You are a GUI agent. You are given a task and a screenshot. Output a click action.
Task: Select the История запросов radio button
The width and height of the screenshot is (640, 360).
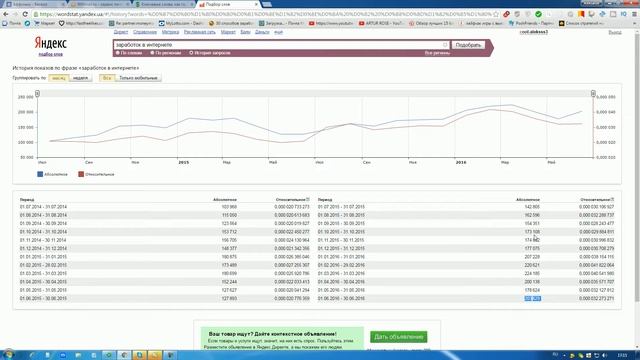coord(191,53)
